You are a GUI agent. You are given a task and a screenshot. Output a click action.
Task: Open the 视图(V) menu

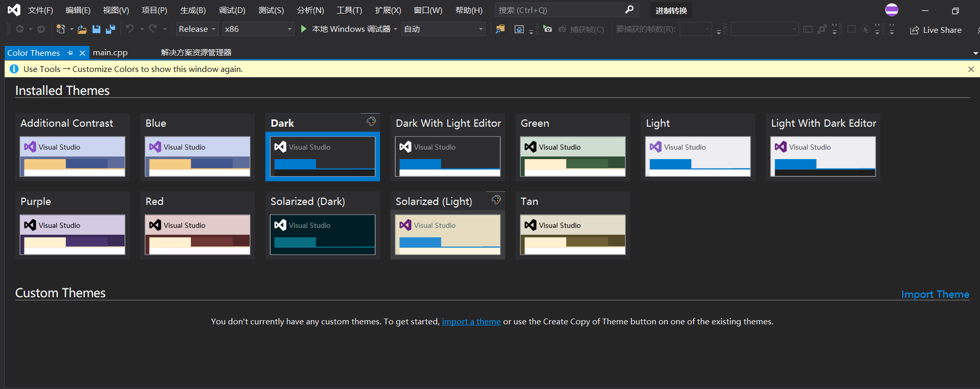[x=116, y=10]
